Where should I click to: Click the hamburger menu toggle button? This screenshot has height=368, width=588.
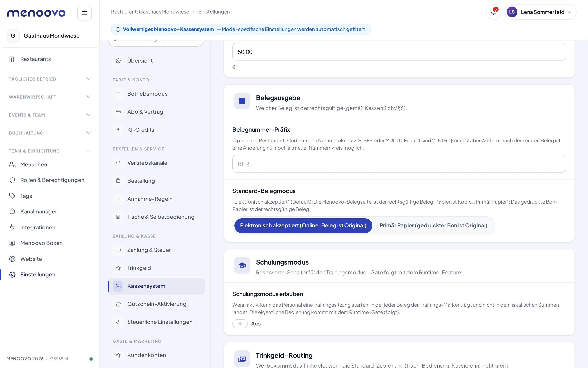point(84,13)
